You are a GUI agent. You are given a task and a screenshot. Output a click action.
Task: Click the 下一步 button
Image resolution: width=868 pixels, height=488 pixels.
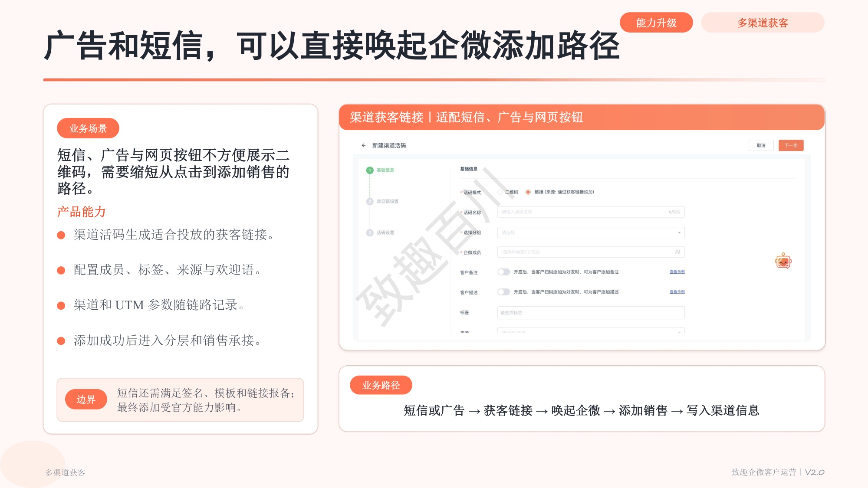click(791, 145)
